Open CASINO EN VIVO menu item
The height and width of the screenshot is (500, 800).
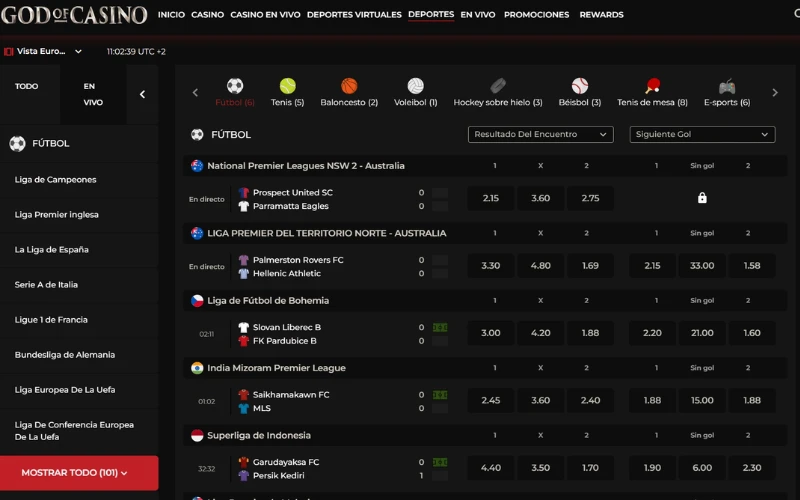pyautogui.click(x=265, y=15)
